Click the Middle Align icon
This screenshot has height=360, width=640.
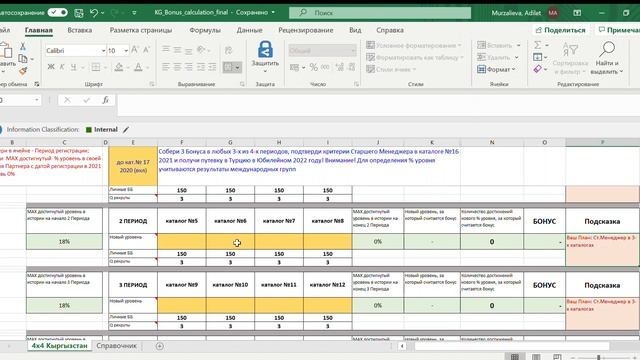177,50
